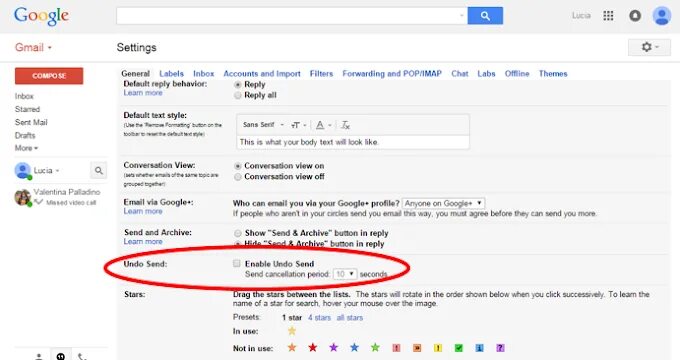
Task: Click the Compose button
Action: coord(49,76)
